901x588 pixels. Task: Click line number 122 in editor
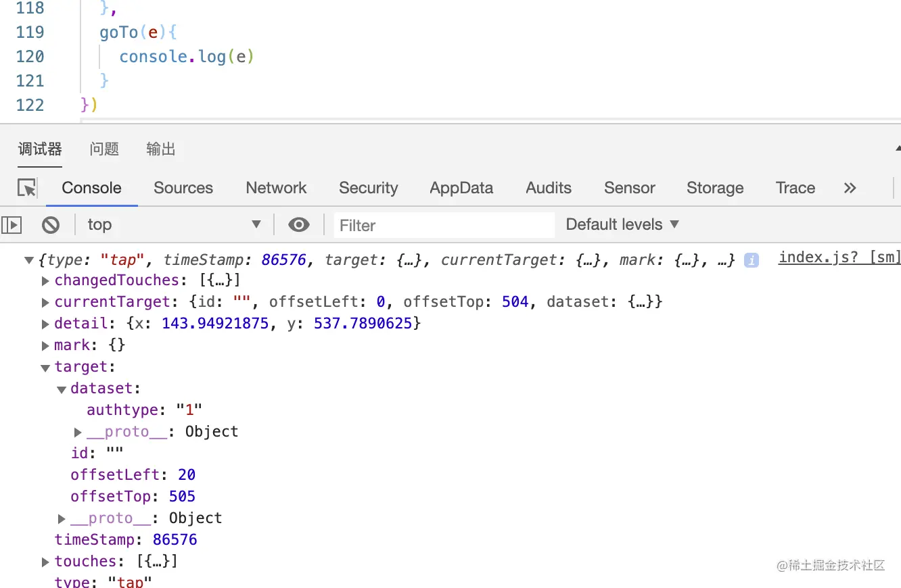[30, 105]
